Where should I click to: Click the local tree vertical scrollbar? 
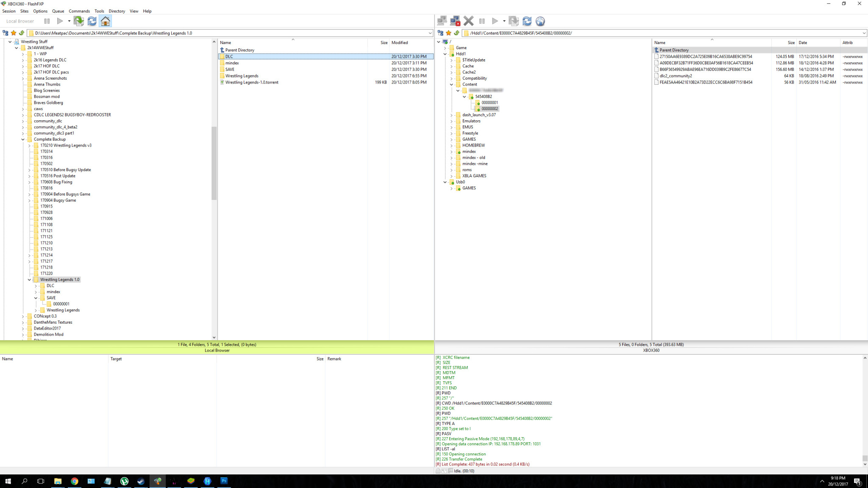point(214,163)
